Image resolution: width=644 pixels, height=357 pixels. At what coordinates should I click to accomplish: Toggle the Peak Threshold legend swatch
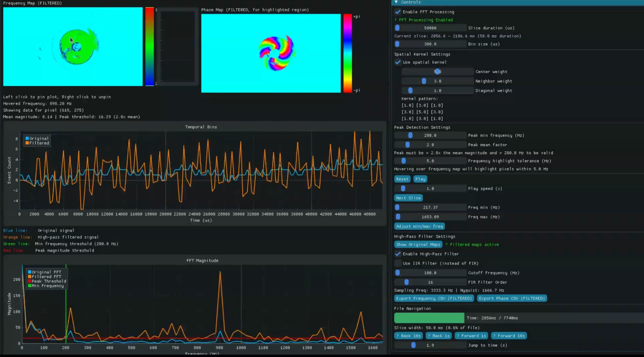(x=29, y=281)
